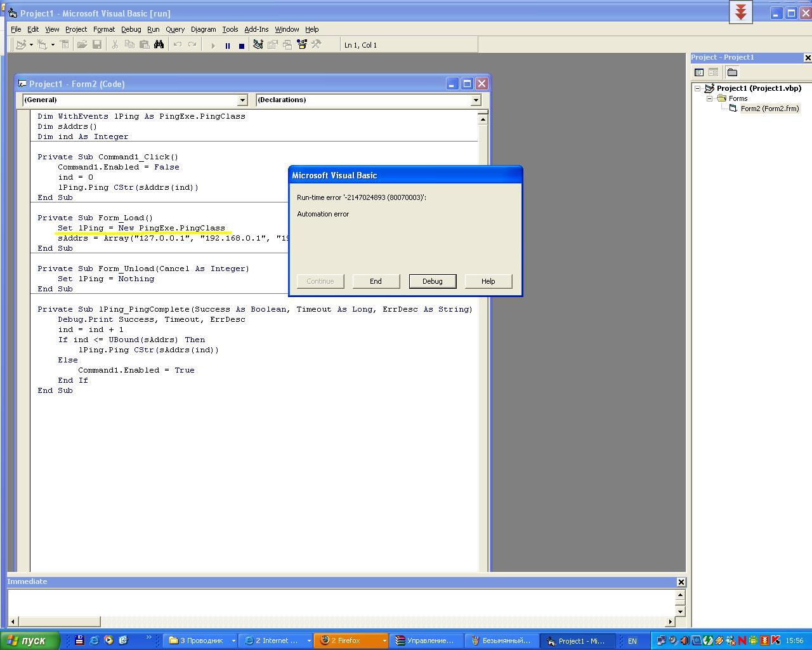Open the Toolbox hammer-and-wrench icon

pyautogui.click(x=316, y=44)
